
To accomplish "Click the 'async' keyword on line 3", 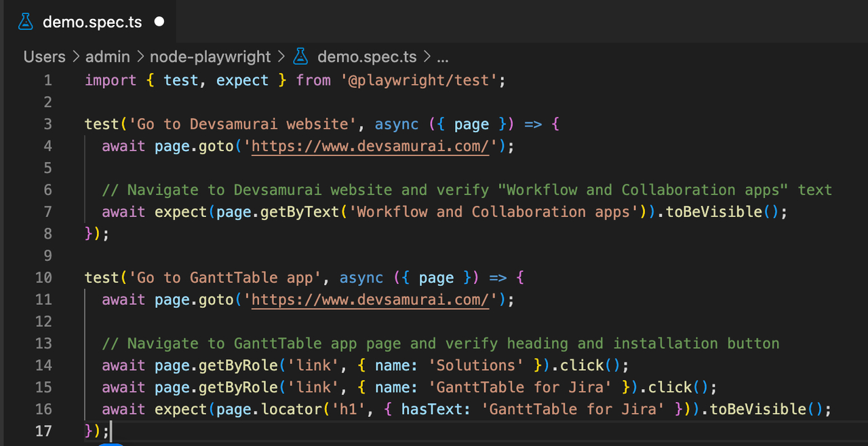I will coord(397,124).
